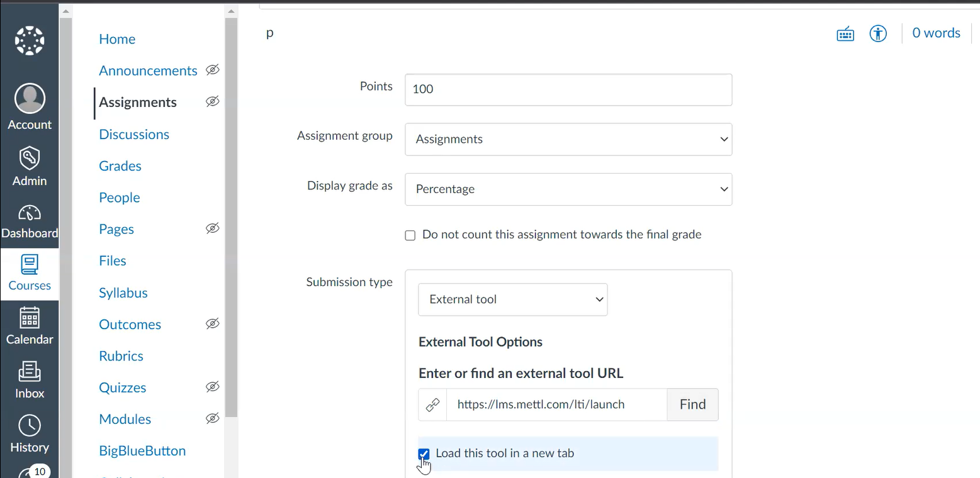Click the external tool URL field
The width and height of the screenshot is (980, 478).
point(556,404)
